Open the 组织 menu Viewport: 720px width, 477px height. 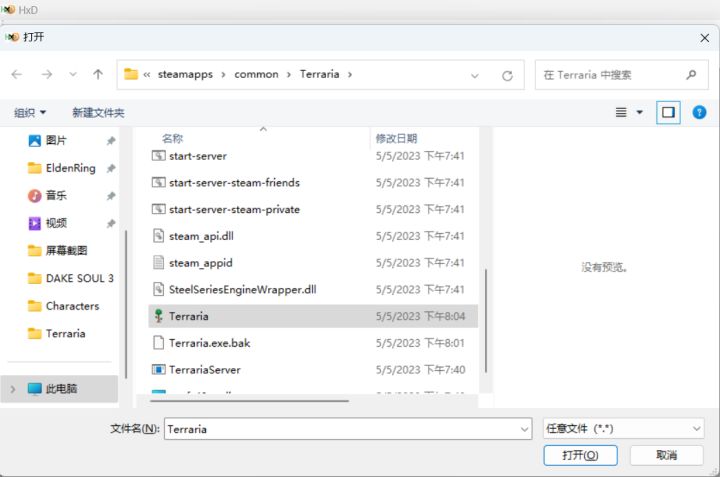[x=30, y=112]
